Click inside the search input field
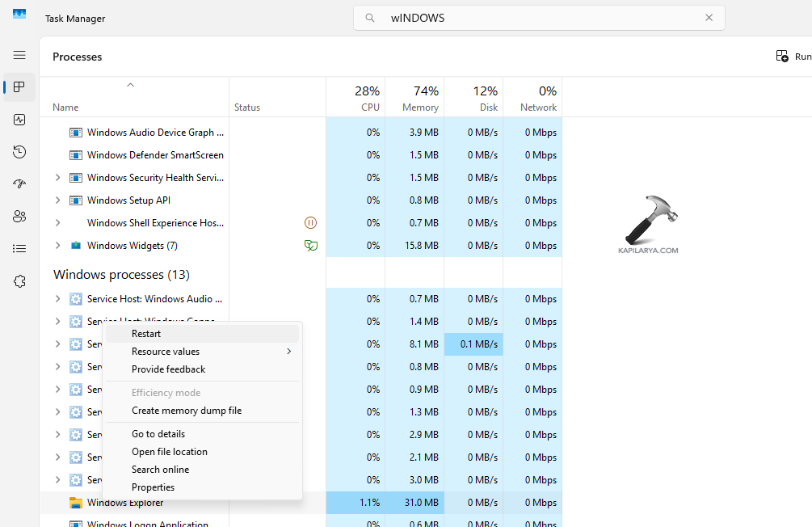The width and height of the screenshot is (812, 527). coord(533,18)
